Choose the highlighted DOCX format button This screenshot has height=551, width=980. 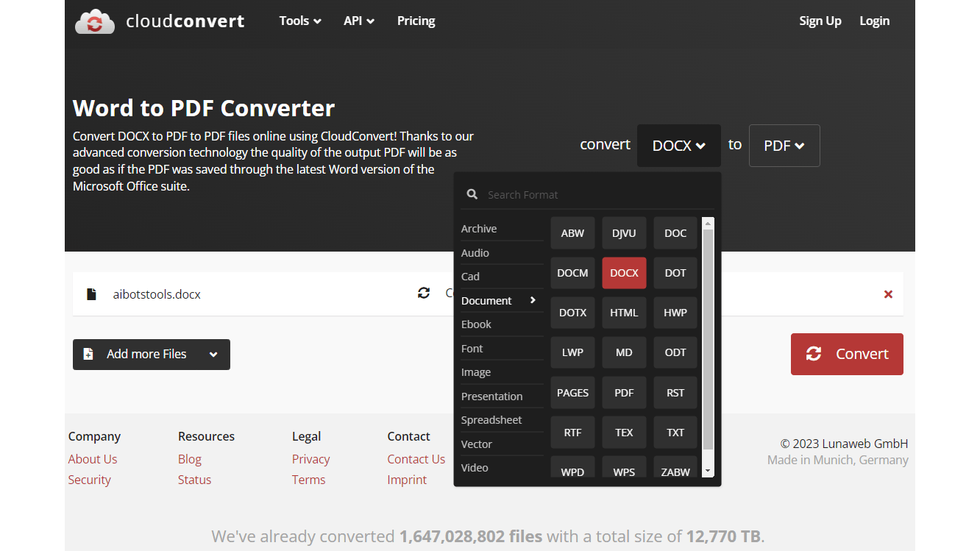pos(624,273)
